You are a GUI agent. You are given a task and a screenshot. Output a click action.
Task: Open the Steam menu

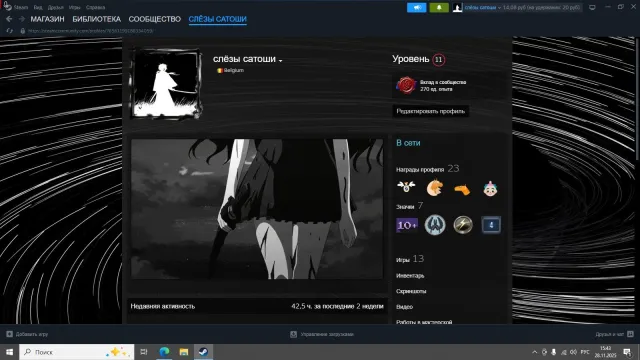coord(21,7)
